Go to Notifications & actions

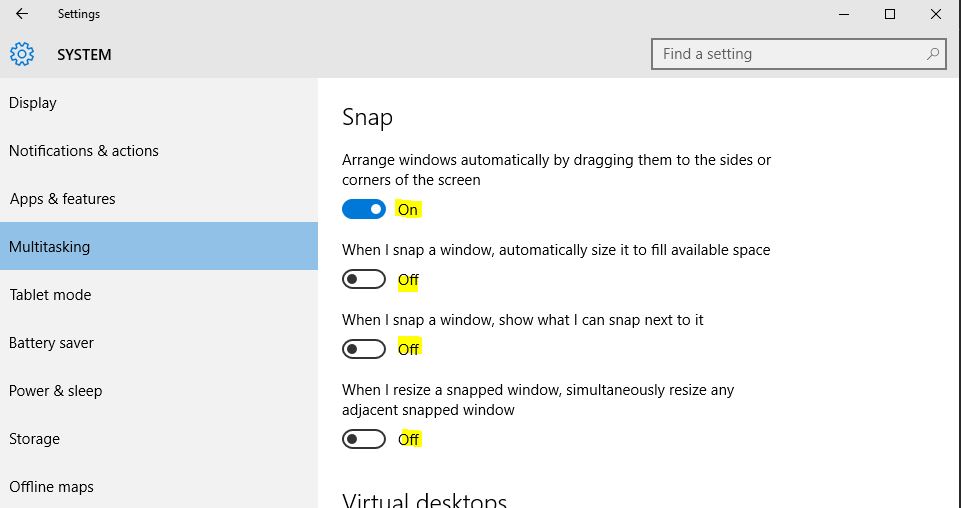tap(84, 151)
